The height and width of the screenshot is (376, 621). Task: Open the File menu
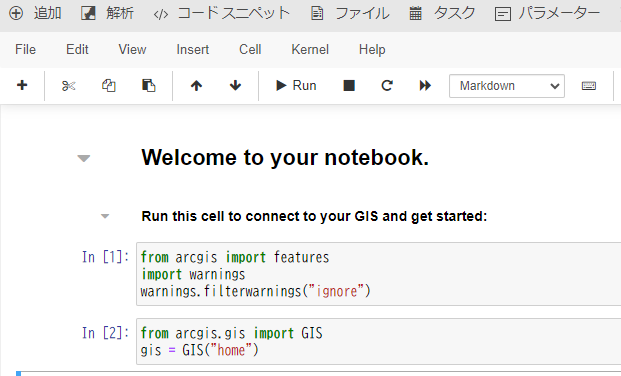[25, 50]
